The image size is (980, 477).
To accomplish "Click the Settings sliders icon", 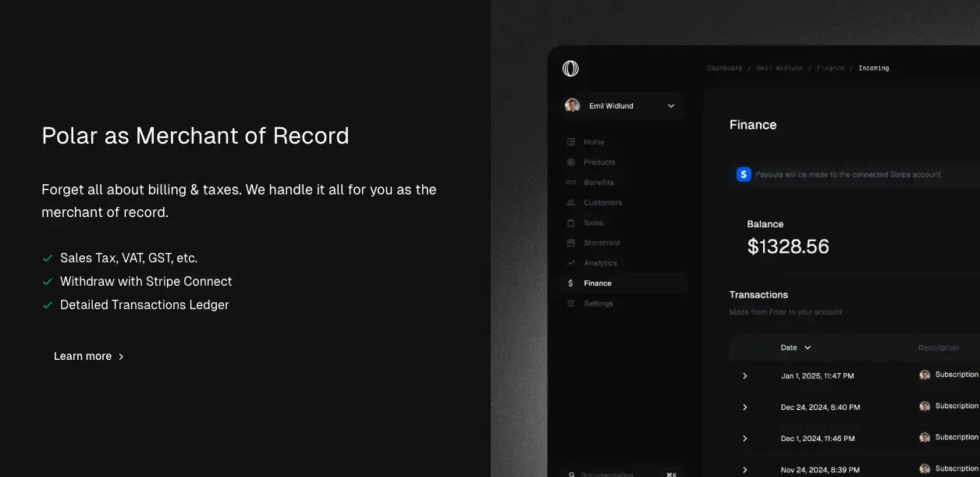I will 571,304.
